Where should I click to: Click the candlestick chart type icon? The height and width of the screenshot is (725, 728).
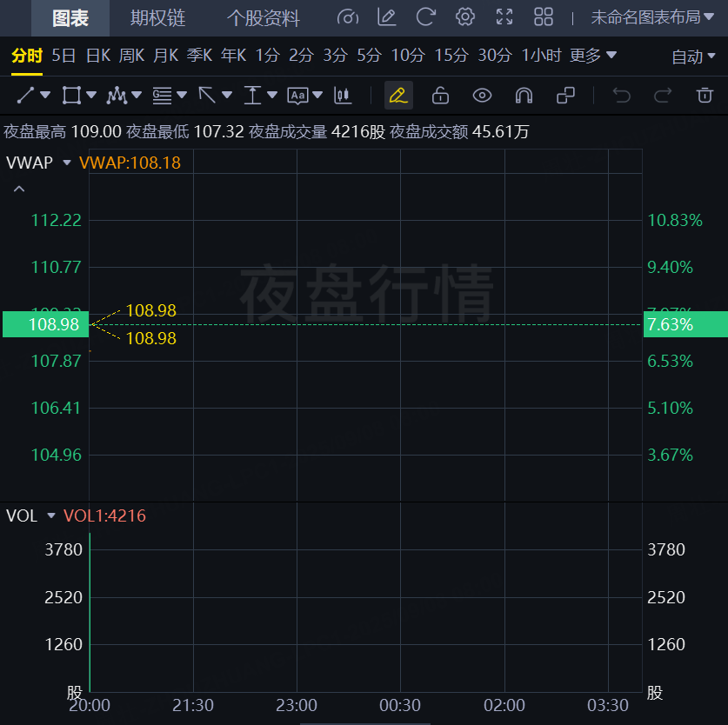pos(343,95)
